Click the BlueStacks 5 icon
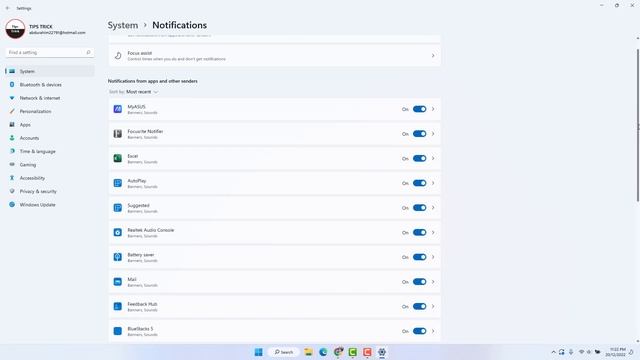 click(x=118, y=331)
